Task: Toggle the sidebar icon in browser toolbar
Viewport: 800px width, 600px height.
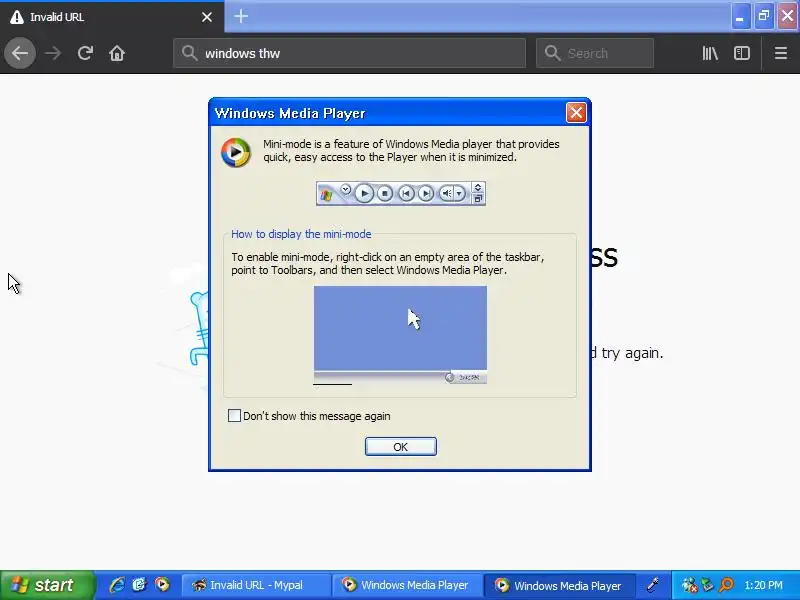Action: point(742,53)
